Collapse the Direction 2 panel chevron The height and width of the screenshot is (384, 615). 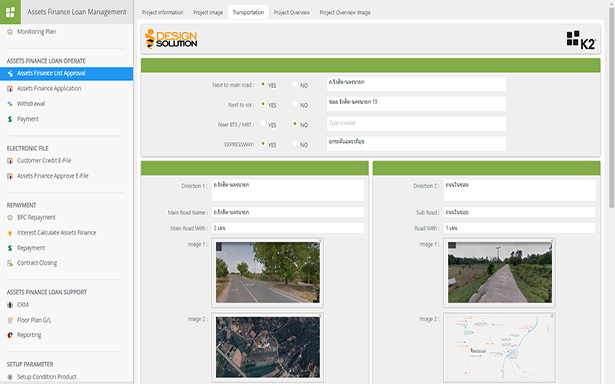point(591,168)
